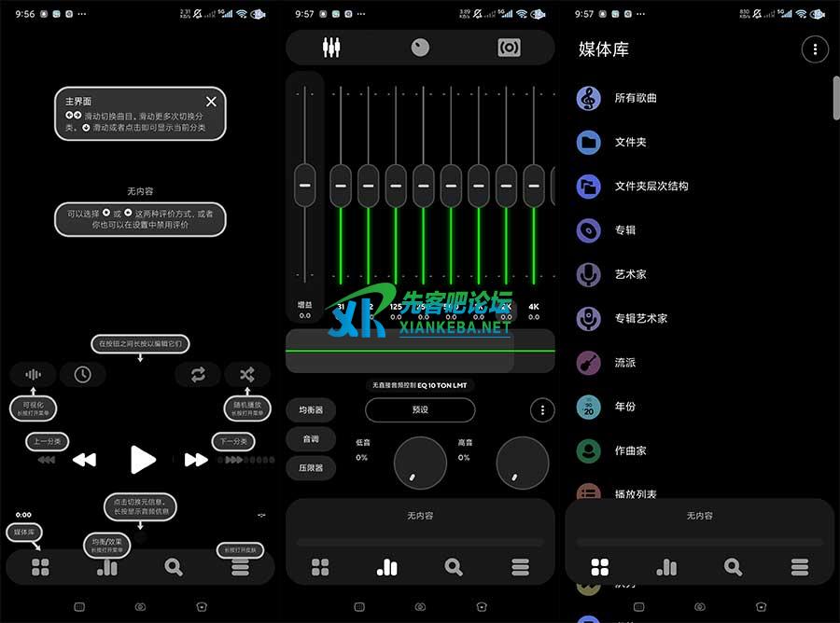
Task: Tap the shuffle icon in the player
Action: tap(246, 375)
